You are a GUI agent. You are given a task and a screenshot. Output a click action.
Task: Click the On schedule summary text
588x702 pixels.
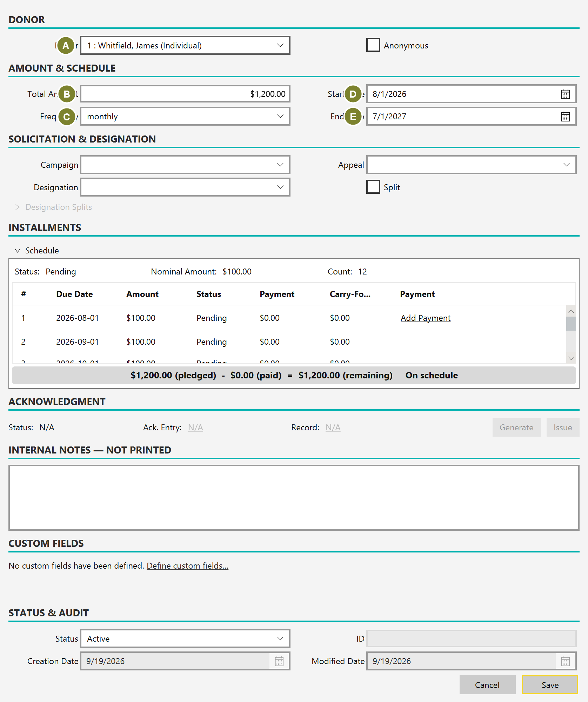pyautogui.click(x=432, y=376)
